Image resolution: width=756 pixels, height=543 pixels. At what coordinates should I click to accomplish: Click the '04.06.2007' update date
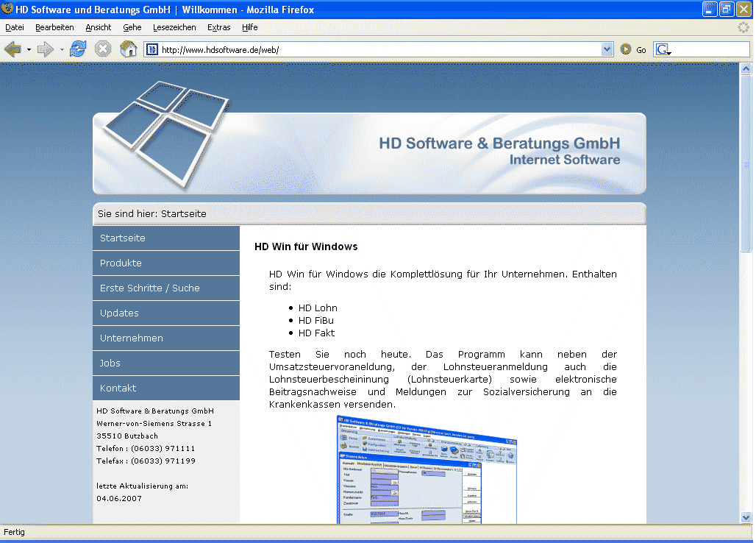pos(119,499)
